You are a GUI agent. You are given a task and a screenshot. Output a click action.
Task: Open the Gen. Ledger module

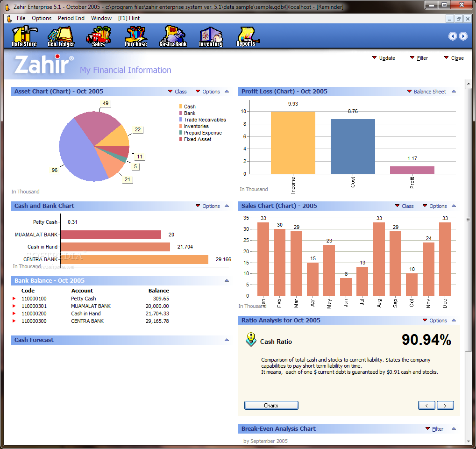(61, 36)
